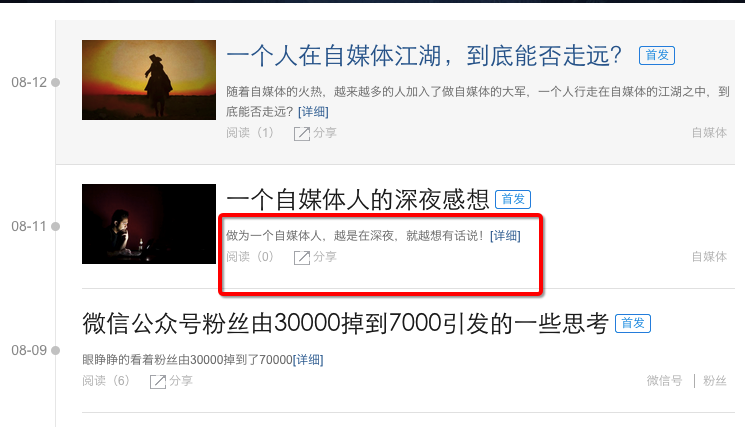Click [详细] link in 深夜感想 summary
The width and height of the screenshot is (745, 427).
coord(505,236)
